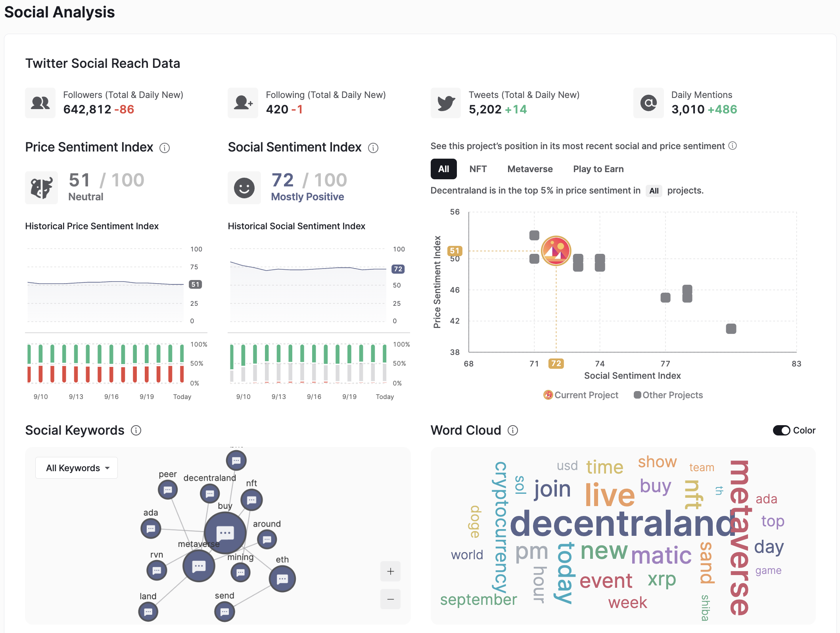Screen dimensions: 840x633
Task: Click the 'eth' keyword node bubble
Action: 282,579
